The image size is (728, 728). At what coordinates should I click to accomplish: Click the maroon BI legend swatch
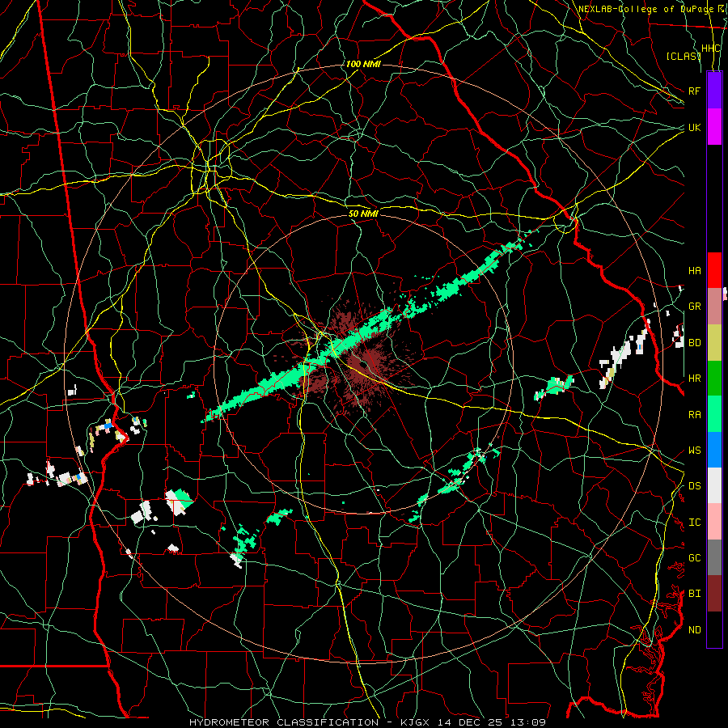coord(714,594)
